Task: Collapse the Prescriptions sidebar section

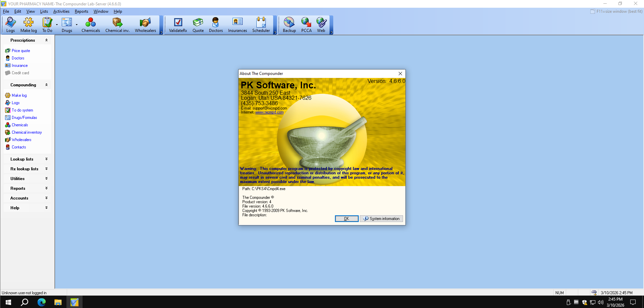Action: pos(46,40)
